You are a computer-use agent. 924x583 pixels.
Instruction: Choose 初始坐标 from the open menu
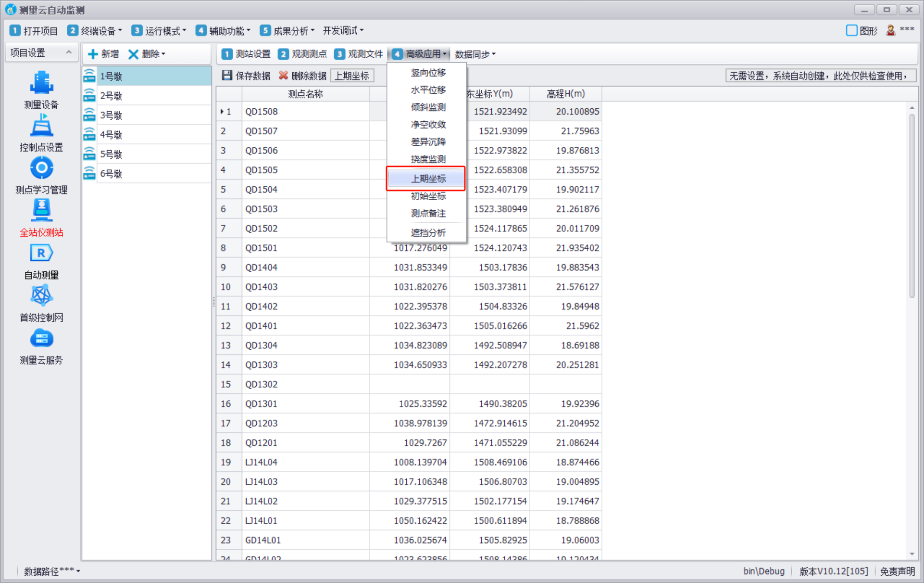[x=428, y=196]
